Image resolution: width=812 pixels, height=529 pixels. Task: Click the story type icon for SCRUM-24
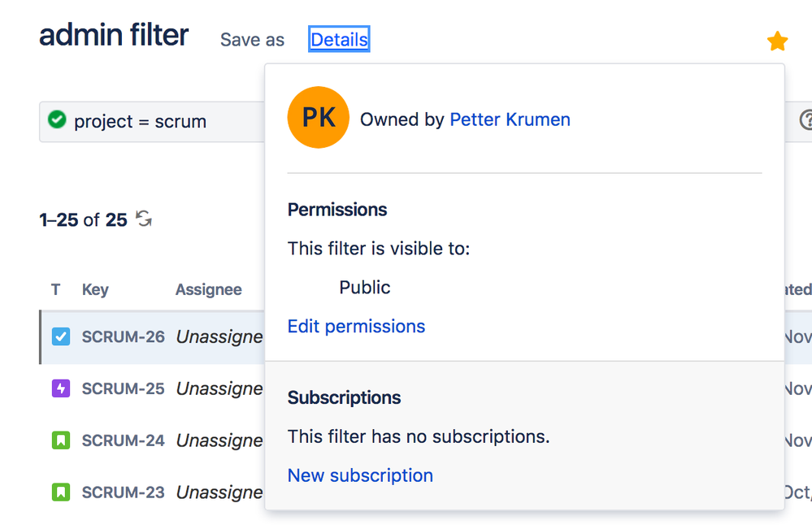[x=61, y=440]
